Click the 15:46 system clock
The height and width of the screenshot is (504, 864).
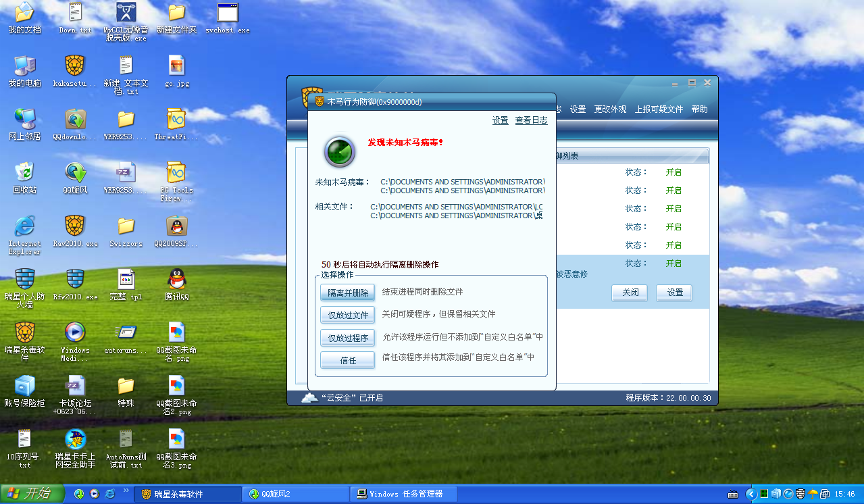click(845, 495)
